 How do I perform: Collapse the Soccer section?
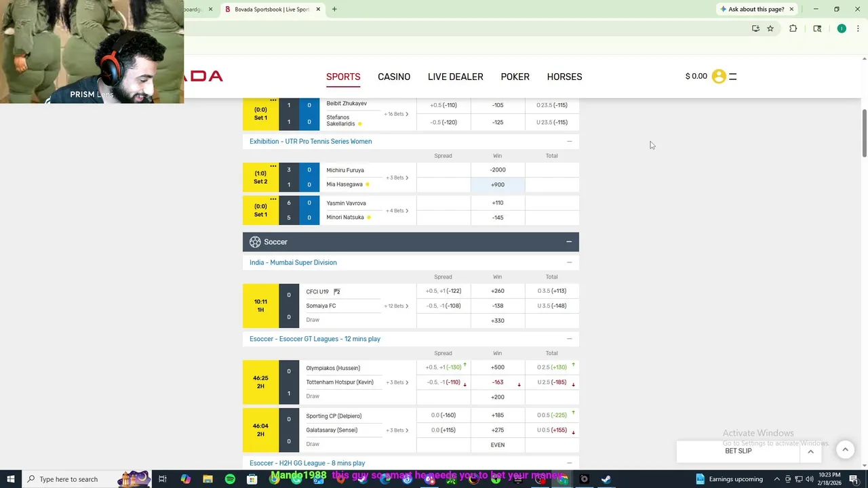click(569, 242)
